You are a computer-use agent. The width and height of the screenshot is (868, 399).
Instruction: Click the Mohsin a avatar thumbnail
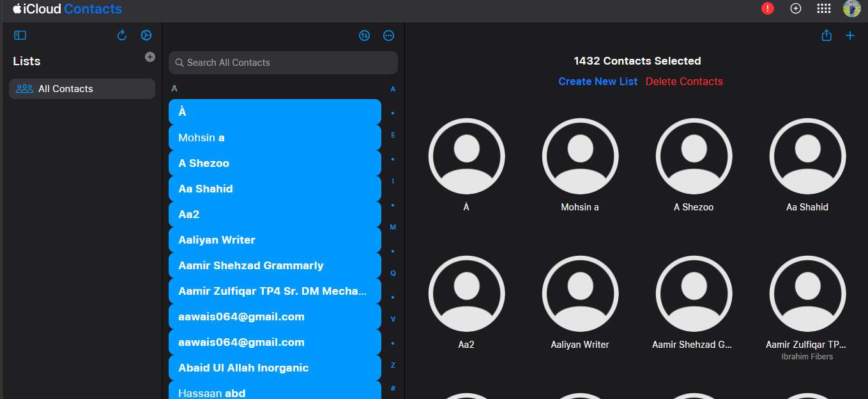tap(580, 156)
